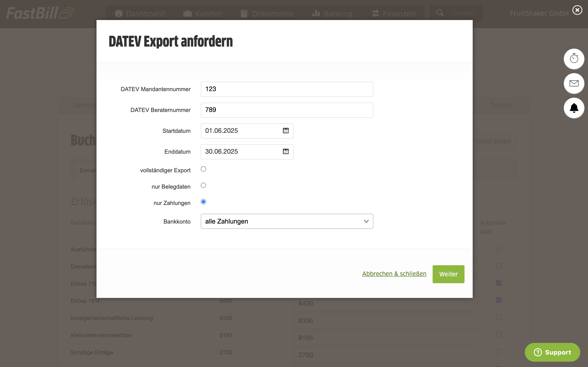Click the (ANSI-Datei) export button

[x=494, y=141]
